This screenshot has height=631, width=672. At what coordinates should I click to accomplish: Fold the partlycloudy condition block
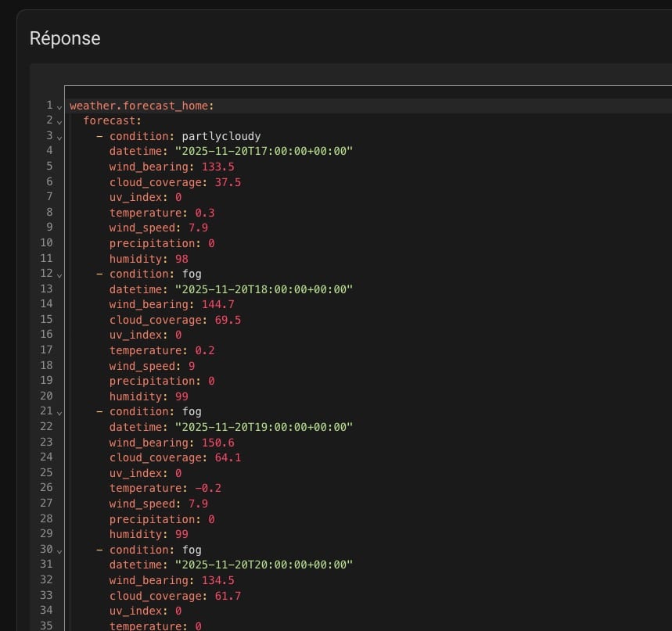tap(59, 137)
